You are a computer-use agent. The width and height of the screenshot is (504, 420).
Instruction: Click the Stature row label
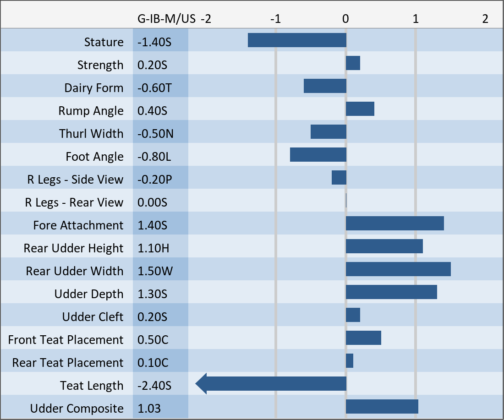click(104, 42)
